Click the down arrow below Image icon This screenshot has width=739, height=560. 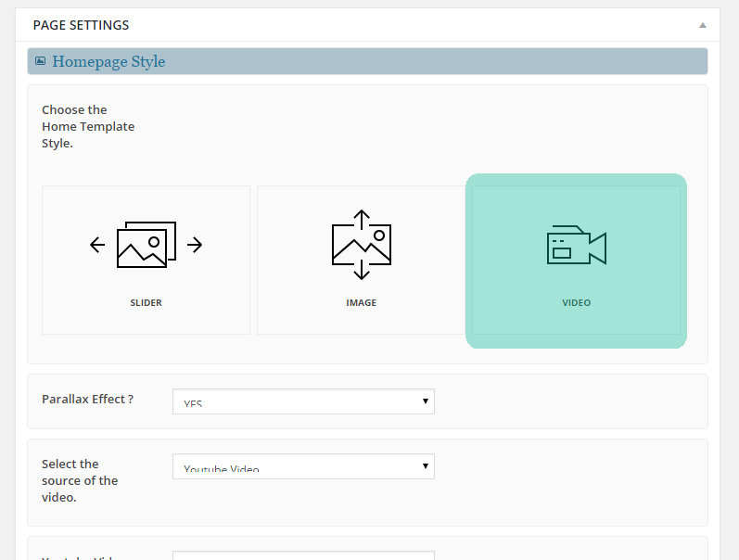pos(362,272)
